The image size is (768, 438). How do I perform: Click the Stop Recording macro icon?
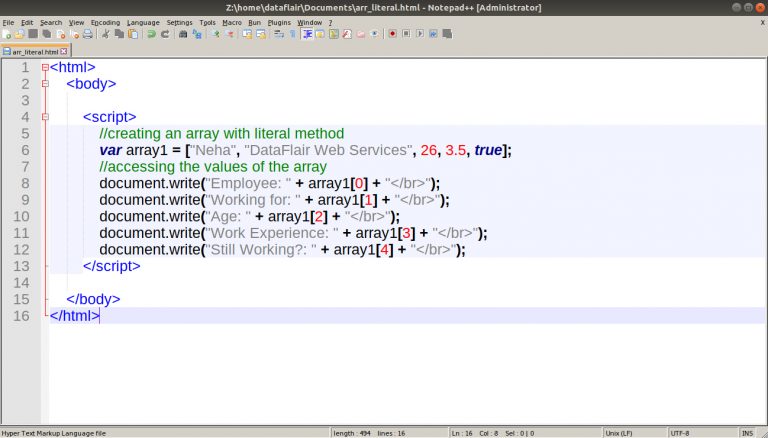(406, 34)
